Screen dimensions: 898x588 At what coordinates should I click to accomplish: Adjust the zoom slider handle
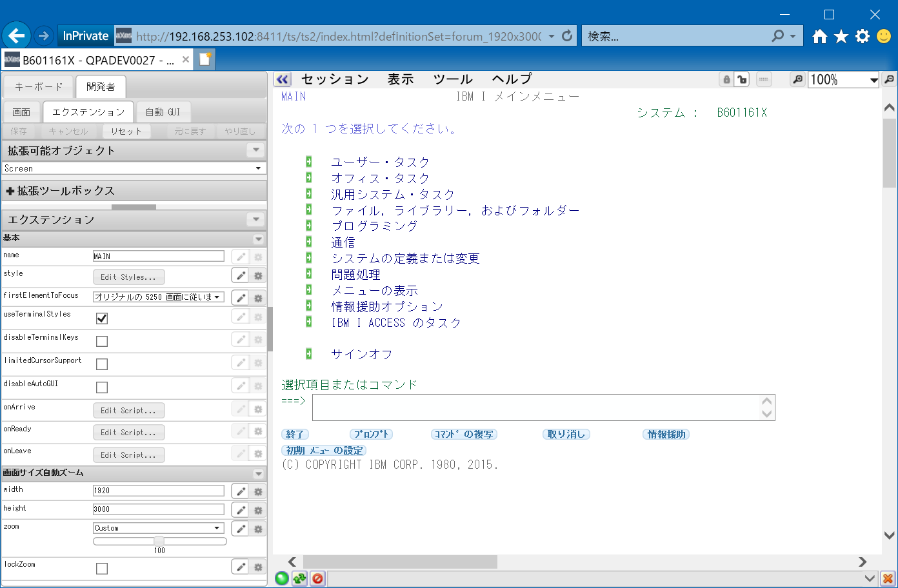pos(159,541)
